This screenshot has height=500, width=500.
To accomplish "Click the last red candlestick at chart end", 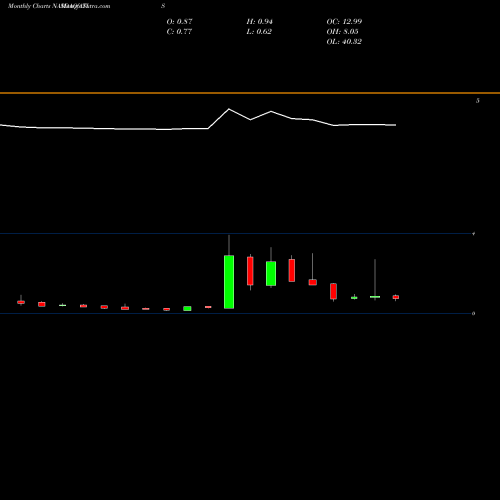I will pos(396,297).
